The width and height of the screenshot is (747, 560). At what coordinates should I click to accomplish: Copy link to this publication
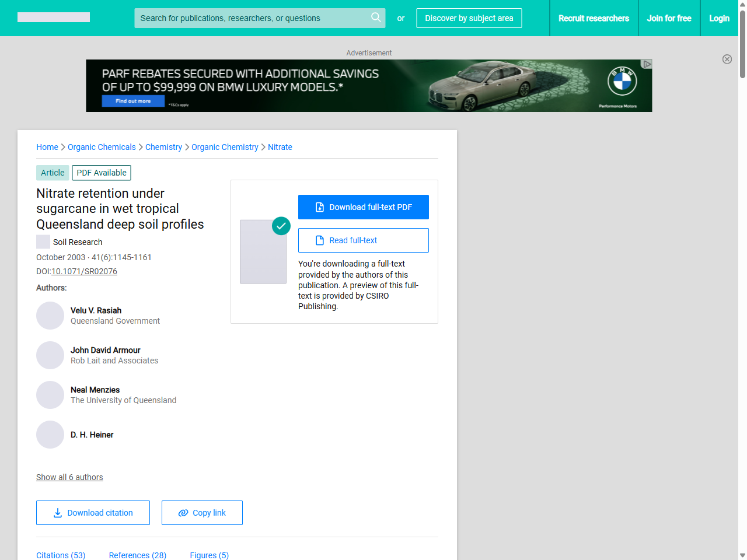point(202,513)
